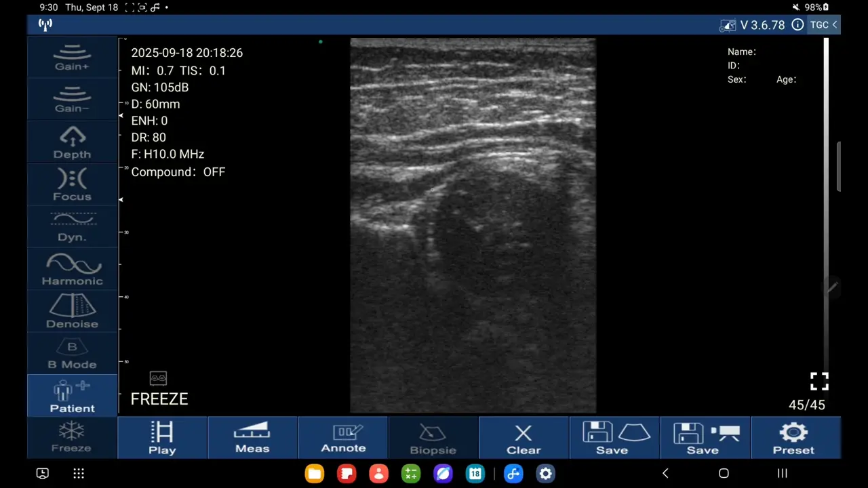Play the cine loop
This screenshot has height=488, width=868.
pyautogui.click(x=162, y=438)
